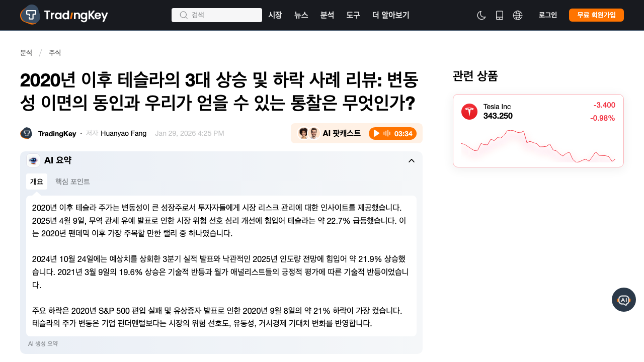The height and width of the screenshot is (362, 644).
Task: Click the AI 팟캐스트 host avatars
Action: pos(309,133)
